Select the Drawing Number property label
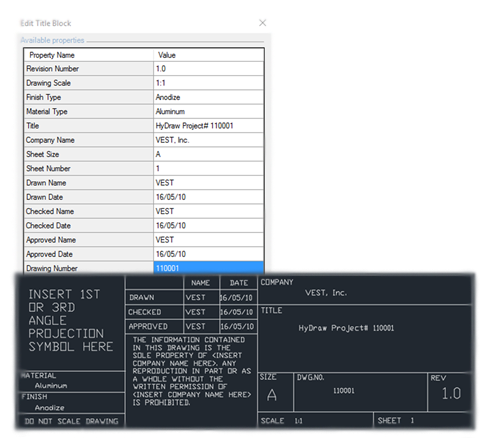The image size is (490, 438). tap(89, 268)
